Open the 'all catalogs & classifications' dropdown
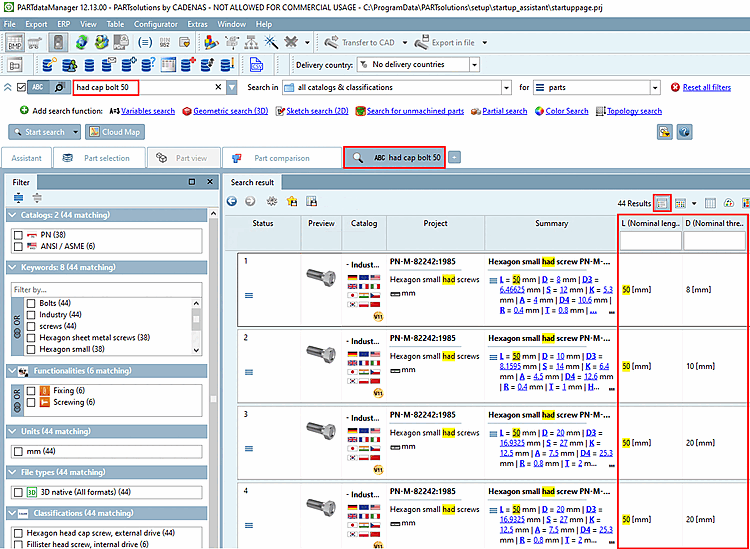 [x=507, y=88]
